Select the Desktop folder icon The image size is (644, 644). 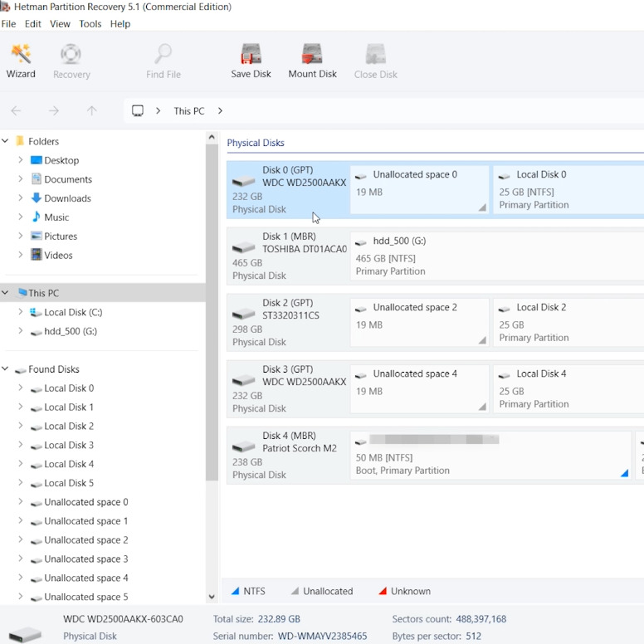[37, 160]
